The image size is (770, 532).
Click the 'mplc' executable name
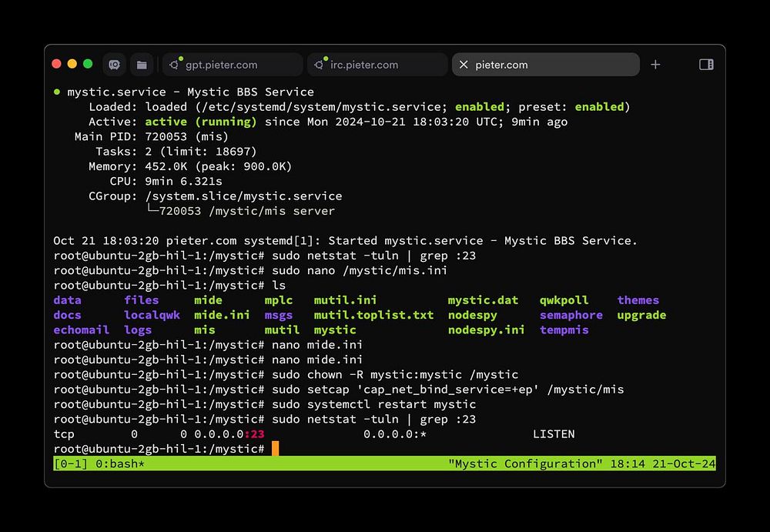click(x=279, y=300)
